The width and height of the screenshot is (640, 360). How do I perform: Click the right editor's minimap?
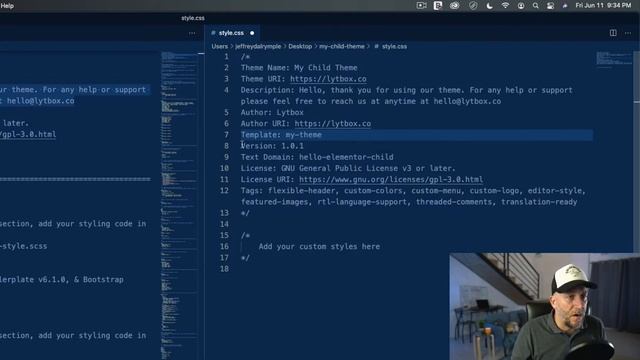tap(613, 59)
